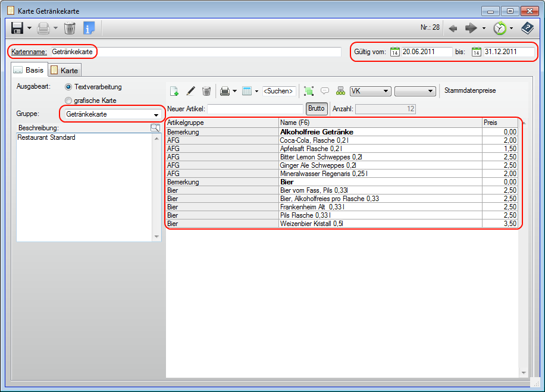
Task: Open the blue info icon
Action: [x=89, y=28]
